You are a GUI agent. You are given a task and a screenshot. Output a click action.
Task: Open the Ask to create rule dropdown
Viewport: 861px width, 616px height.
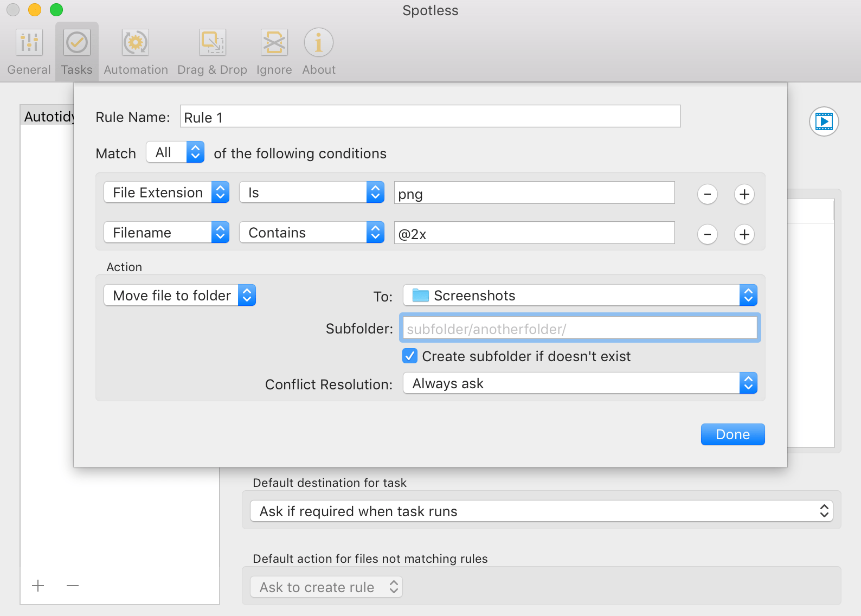pos(326,587)
